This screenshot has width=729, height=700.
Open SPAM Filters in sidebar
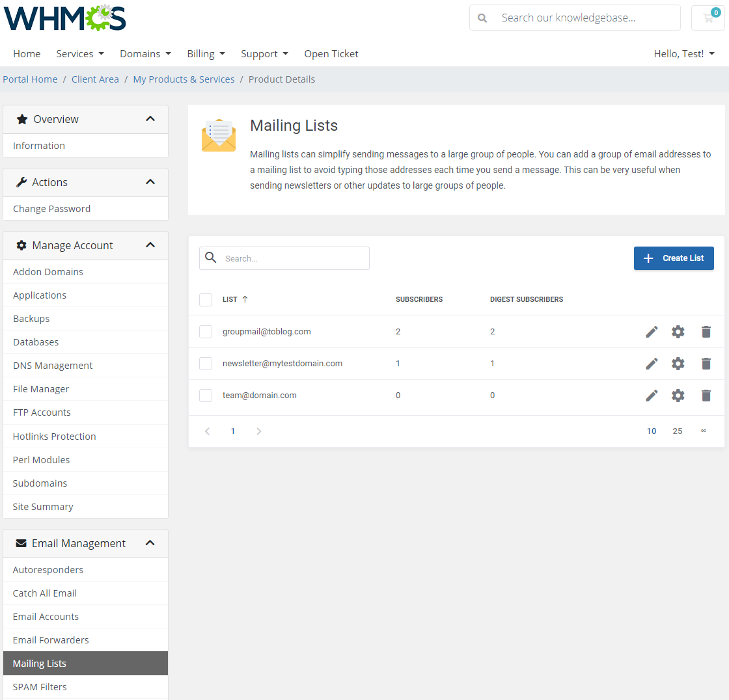(85, 687)
